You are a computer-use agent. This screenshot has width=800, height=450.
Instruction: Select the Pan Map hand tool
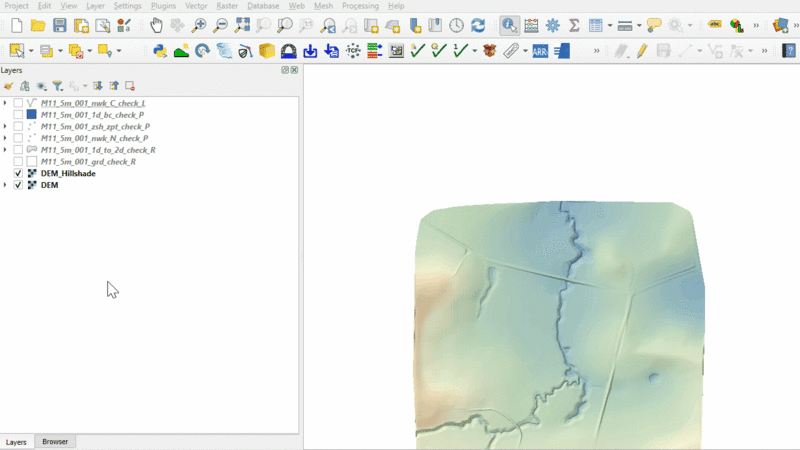157,25
